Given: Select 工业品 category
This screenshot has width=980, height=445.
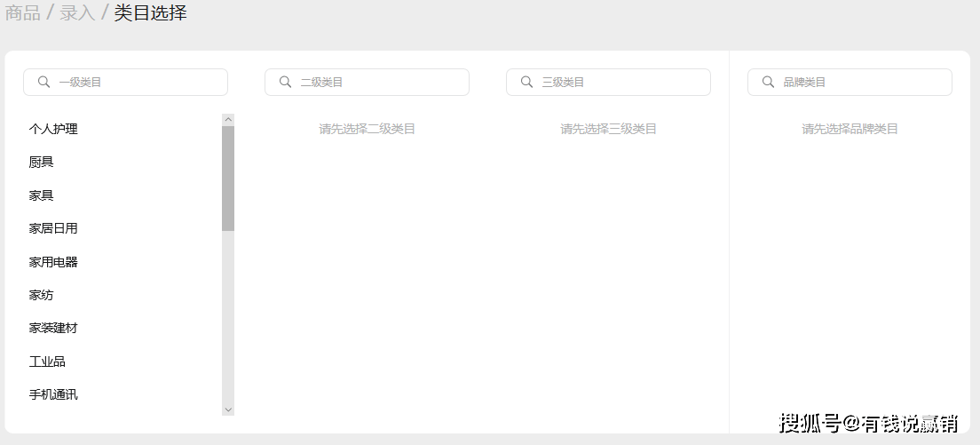Looking at the screenshot, I should click(47, 362).
